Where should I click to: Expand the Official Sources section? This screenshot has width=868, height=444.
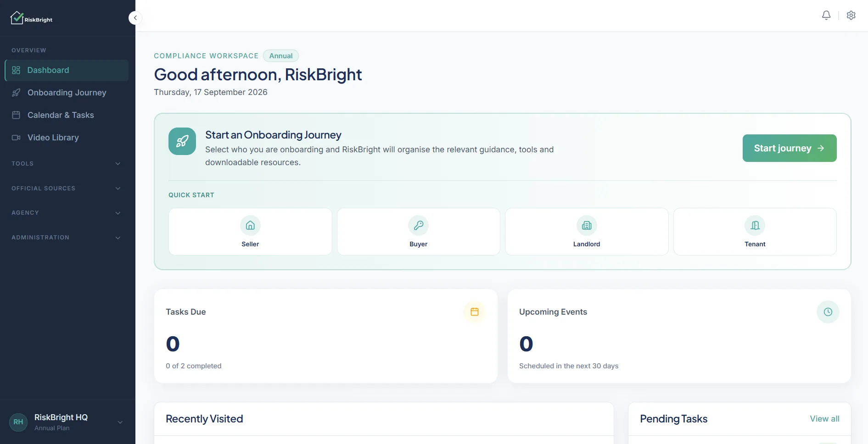(67, 188)
